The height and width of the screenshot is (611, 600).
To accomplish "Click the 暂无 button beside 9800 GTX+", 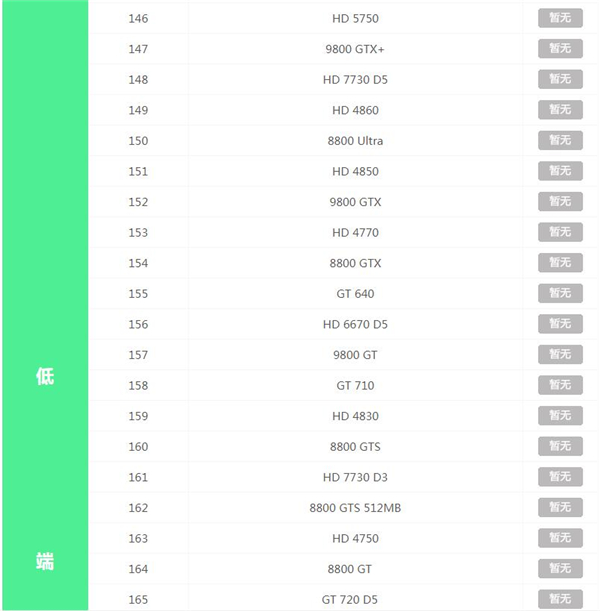I will click(560, 48).
